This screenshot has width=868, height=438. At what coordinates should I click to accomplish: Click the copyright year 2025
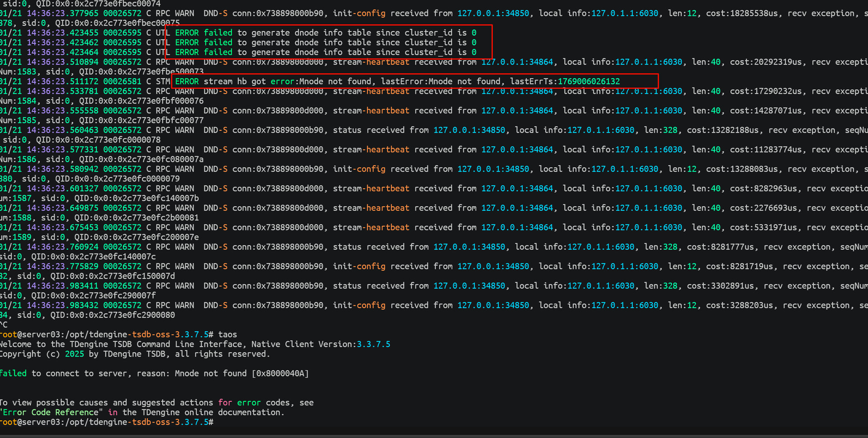(x=74, y=354)
